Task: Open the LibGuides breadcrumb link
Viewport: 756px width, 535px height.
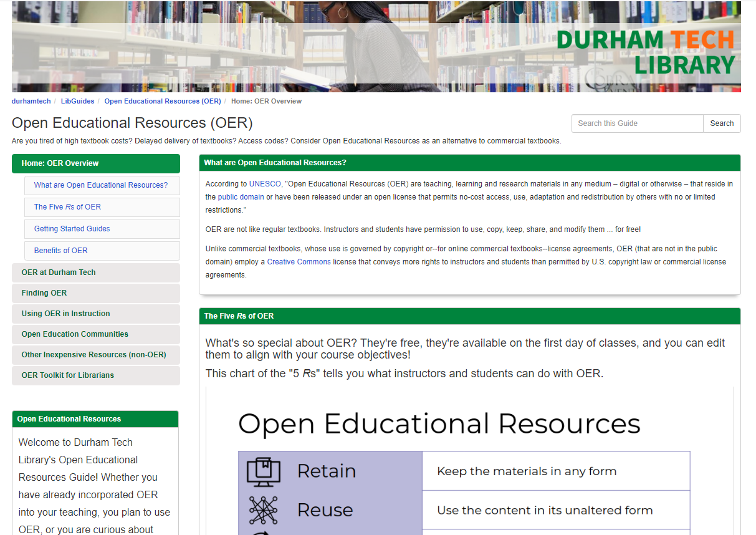Action: [78, 101]
